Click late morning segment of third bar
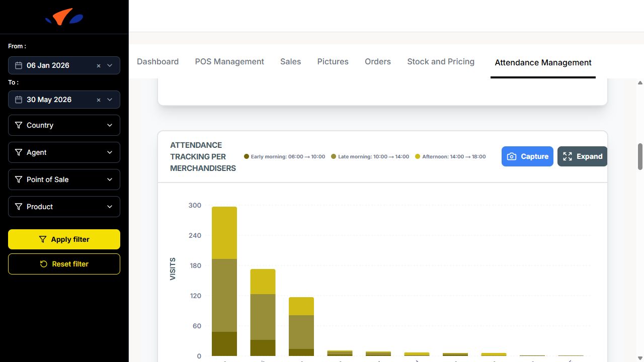This screenshot has width=644, height=362. pos(301,332)
